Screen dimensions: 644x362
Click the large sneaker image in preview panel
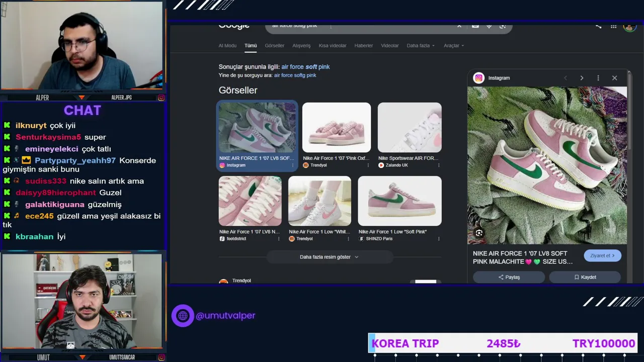547,165
